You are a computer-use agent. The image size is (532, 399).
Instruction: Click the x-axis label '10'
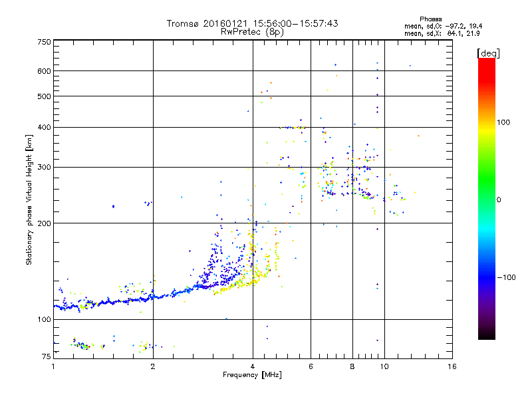(384, 366)
